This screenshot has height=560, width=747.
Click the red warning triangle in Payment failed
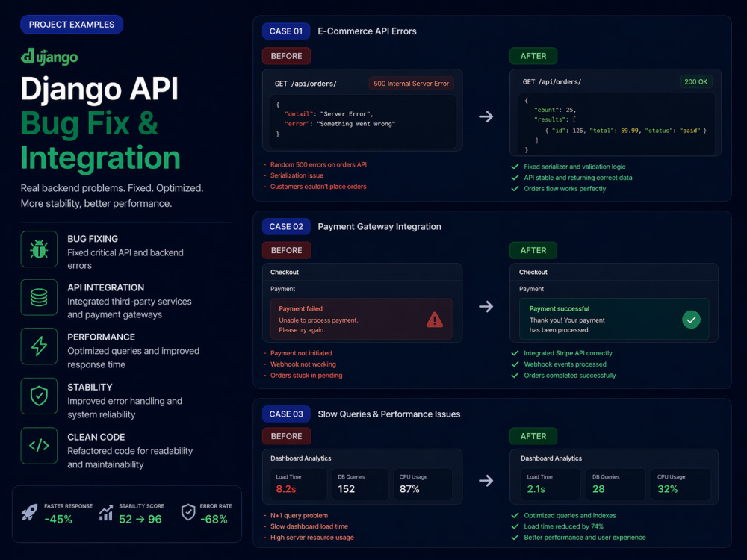click(435, 320)
